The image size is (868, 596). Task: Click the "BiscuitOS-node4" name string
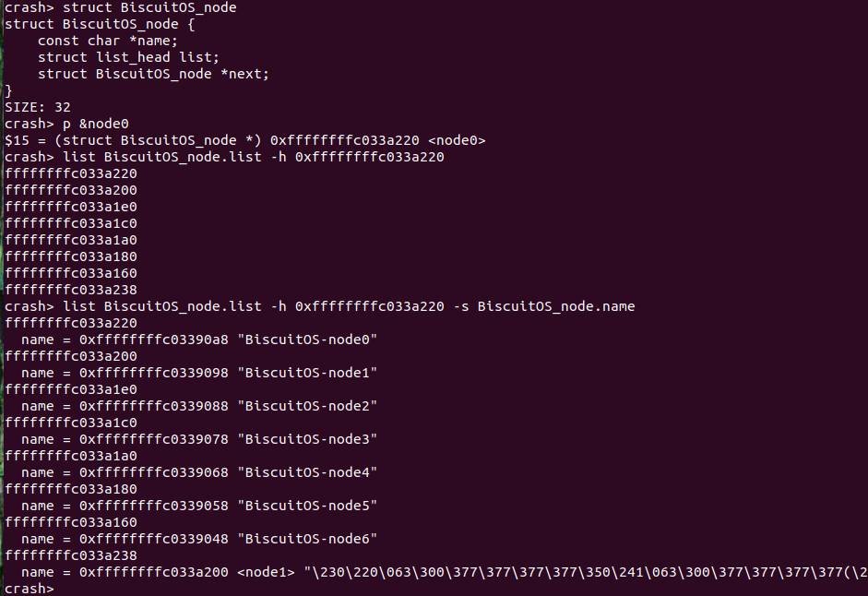click(x=308, y=472)
